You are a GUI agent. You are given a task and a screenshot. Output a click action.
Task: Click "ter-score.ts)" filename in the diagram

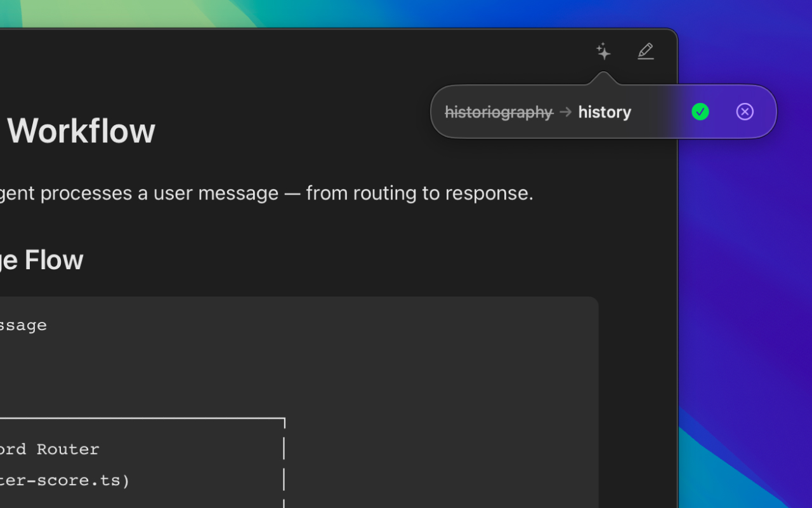pos(65,481)
